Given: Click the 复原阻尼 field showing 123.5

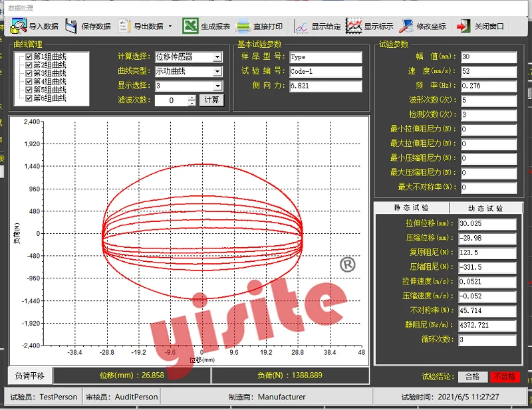Looking at the screenshot, I should (487, 253).
